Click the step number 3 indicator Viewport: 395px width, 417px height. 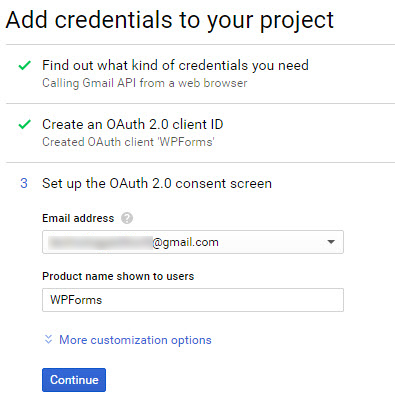click(24, 183)
